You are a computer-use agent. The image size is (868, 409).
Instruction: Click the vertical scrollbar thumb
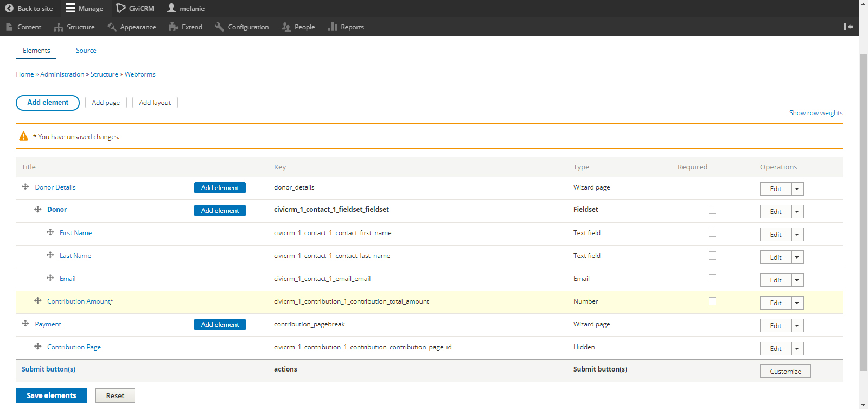[863, 212]
